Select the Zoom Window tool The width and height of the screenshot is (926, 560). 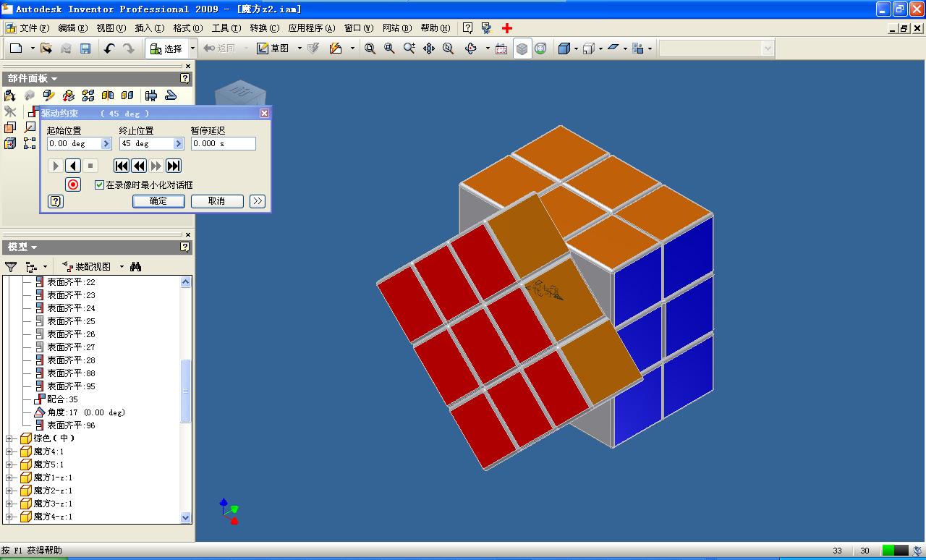click(x=389, y=48)
